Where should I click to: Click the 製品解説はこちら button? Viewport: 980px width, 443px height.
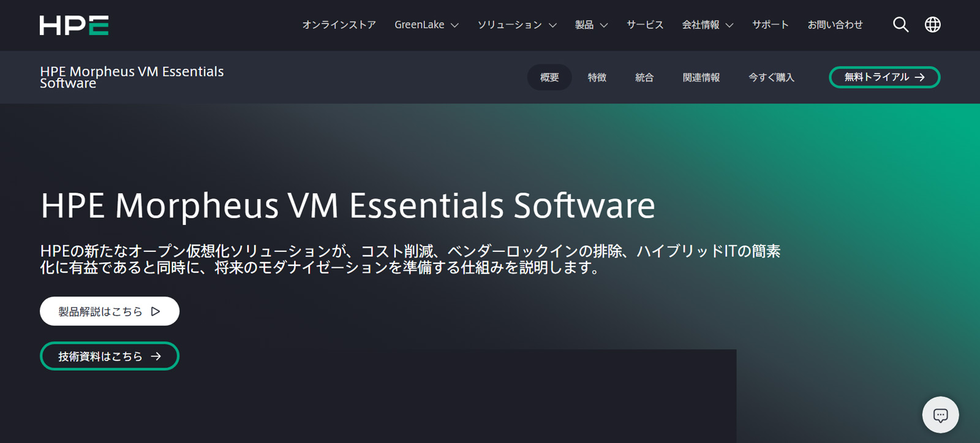[x=110, y=311]
